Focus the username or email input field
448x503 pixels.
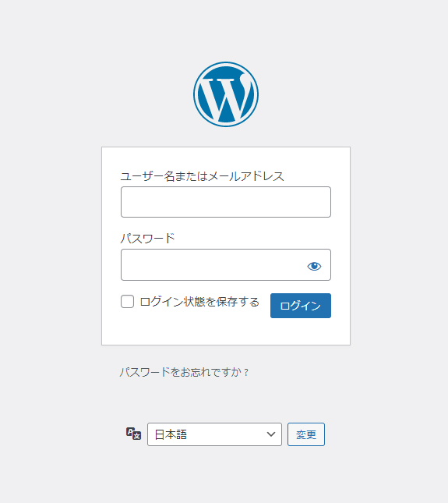(x=226, y=202)
